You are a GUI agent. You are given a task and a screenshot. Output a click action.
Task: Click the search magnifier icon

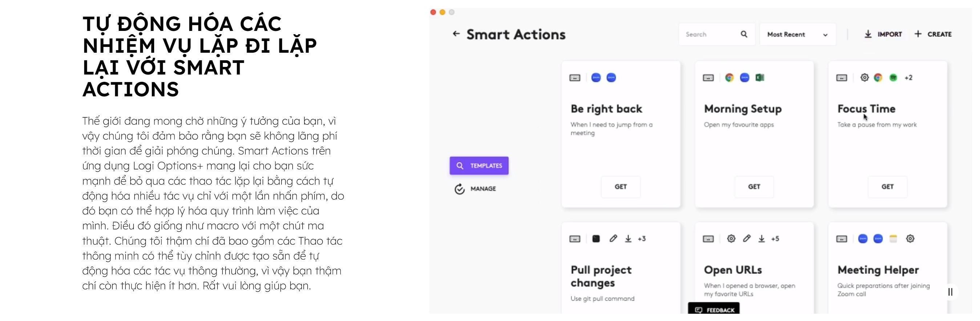[x=744, y=34]
